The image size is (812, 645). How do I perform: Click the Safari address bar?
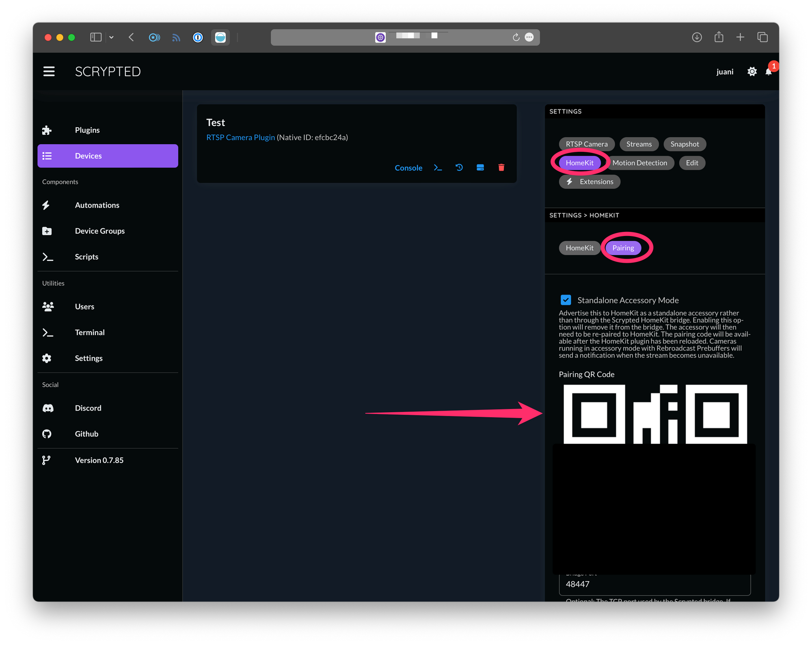pos(405,37)
